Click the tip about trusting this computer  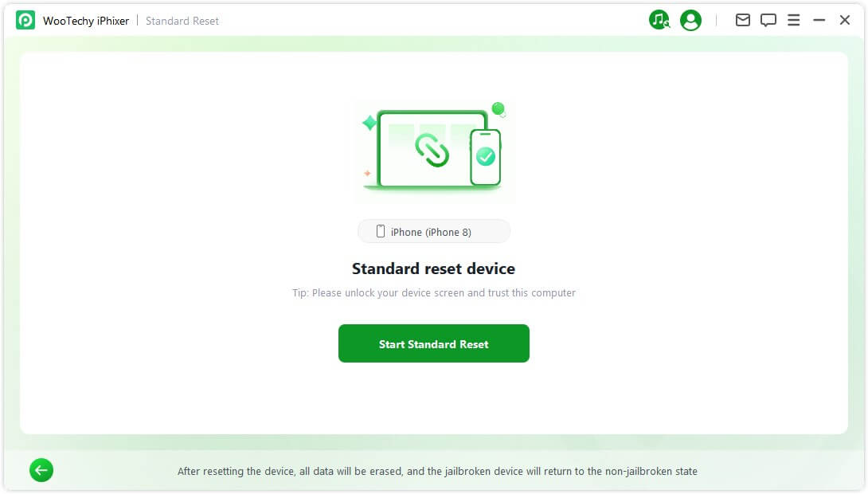(x=433, y=292)
